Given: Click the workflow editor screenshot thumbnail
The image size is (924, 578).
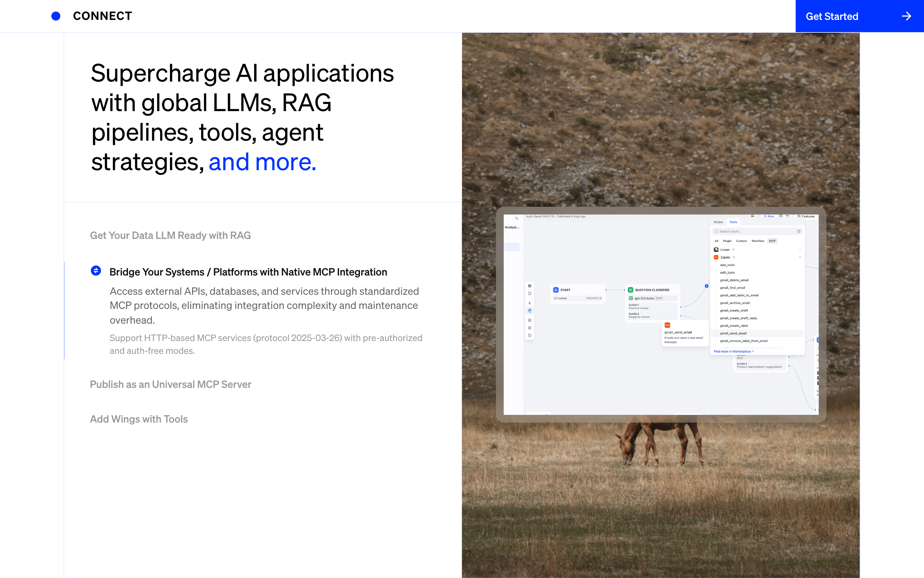Looking at the screenshot, I should pos(661,314).
